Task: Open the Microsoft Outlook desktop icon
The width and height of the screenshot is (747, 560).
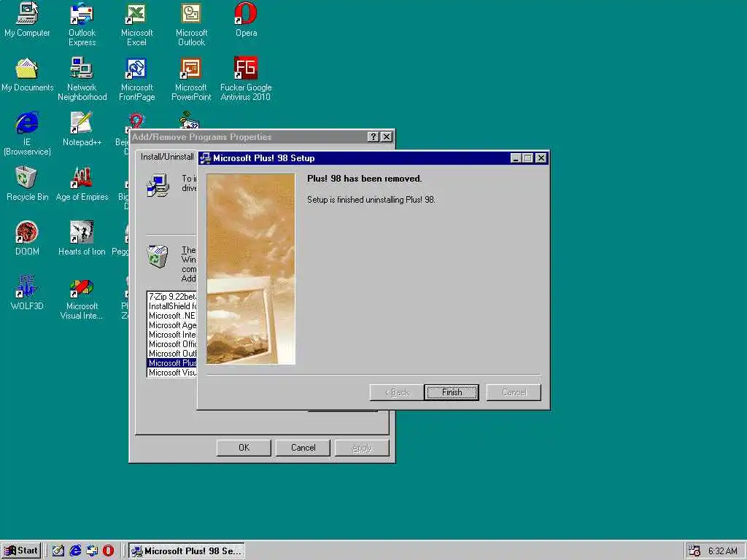Action: point(192,24)
